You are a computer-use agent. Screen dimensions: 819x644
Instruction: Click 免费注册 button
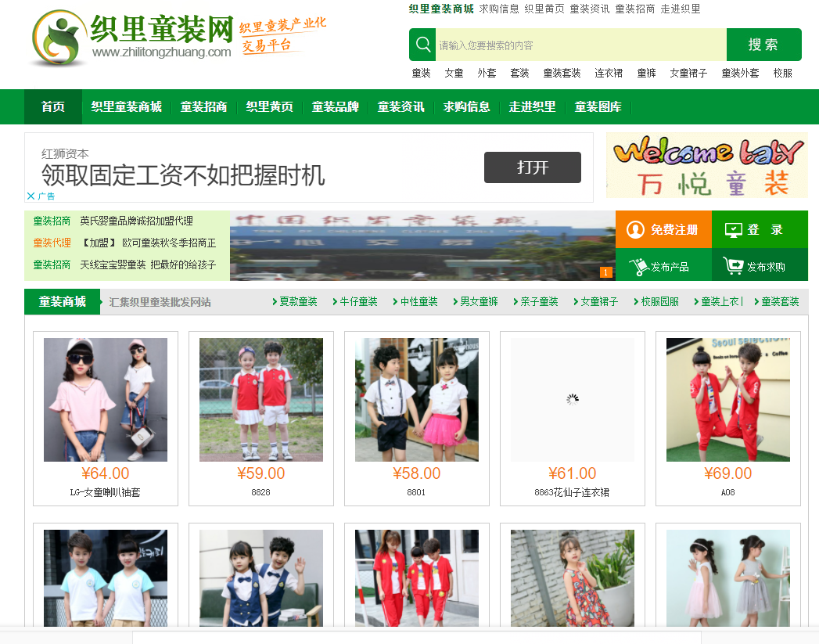pyautogui.click(x=663, y=229)
